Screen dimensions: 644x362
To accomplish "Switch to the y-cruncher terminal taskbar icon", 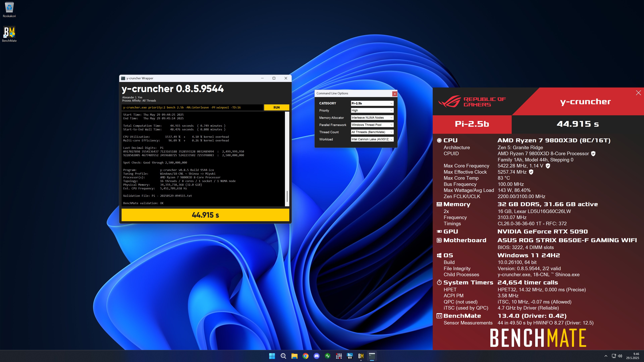I will click(x=372, y=356).
